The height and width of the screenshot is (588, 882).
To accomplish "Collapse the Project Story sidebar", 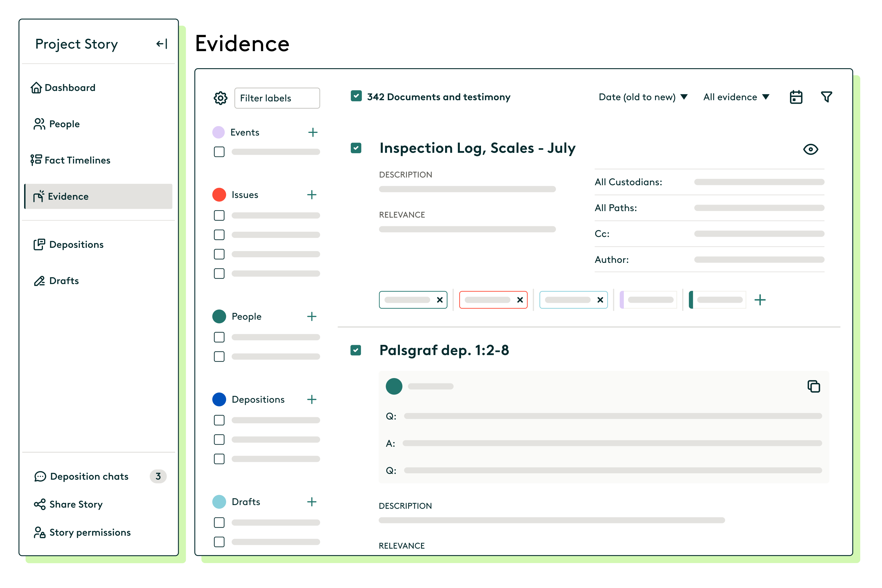I will click(162, 44).
